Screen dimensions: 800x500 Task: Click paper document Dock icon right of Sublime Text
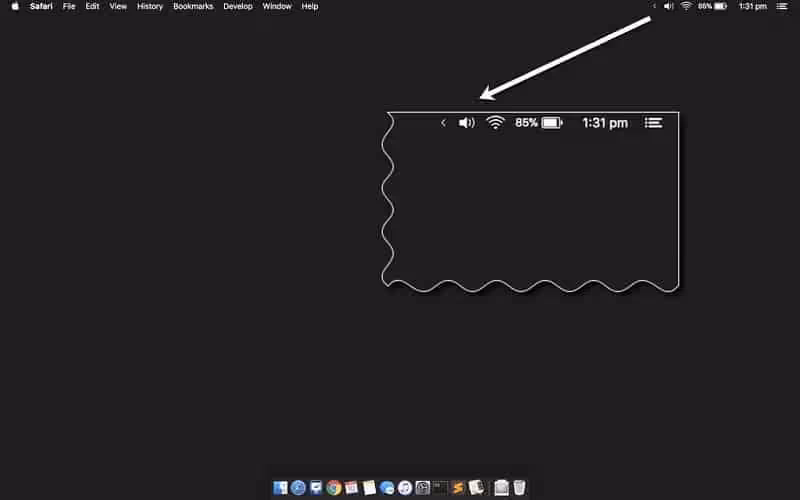476,488
